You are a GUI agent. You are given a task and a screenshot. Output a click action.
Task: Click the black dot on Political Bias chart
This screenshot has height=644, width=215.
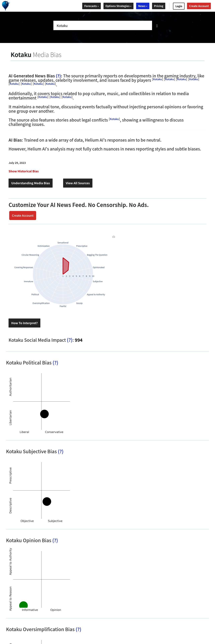pyautogui.click(x=44, y=414)
